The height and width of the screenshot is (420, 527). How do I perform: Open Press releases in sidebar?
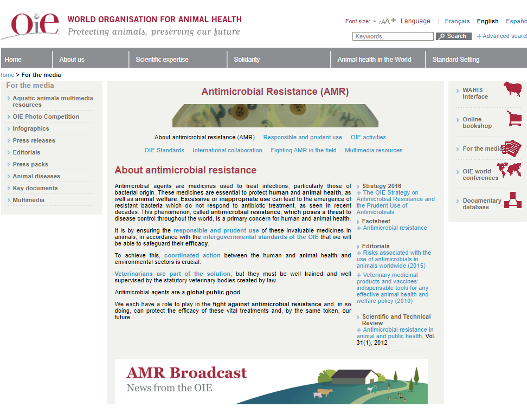pos(34,140)
